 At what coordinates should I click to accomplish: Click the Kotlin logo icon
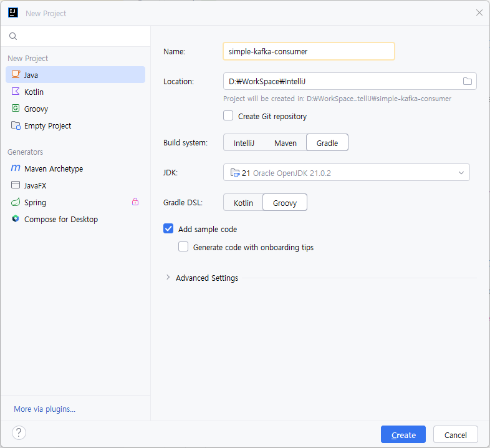tap(16, 91)
